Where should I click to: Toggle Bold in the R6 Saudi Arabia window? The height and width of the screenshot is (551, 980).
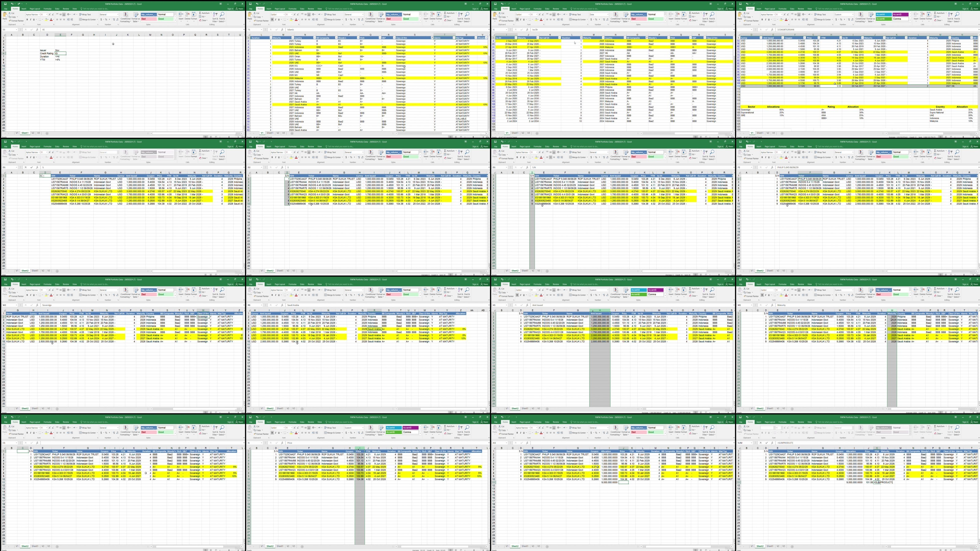click(272, 295)
